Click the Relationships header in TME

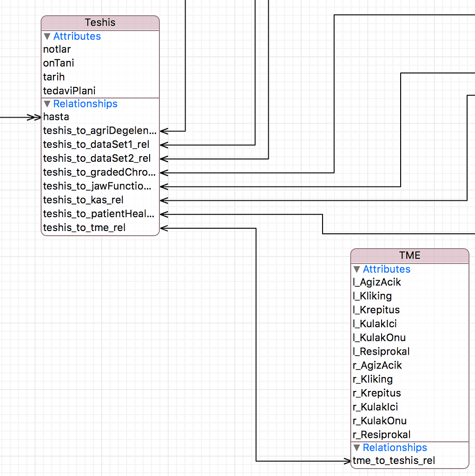395,448
